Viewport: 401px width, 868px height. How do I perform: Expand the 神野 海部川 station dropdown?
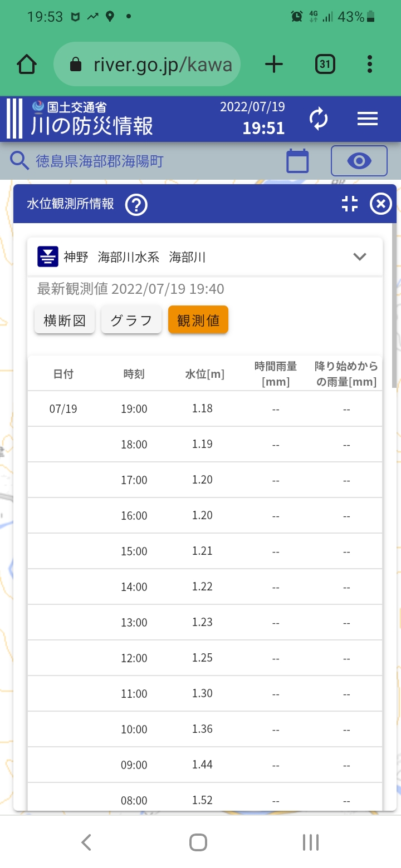coord(360,257)
